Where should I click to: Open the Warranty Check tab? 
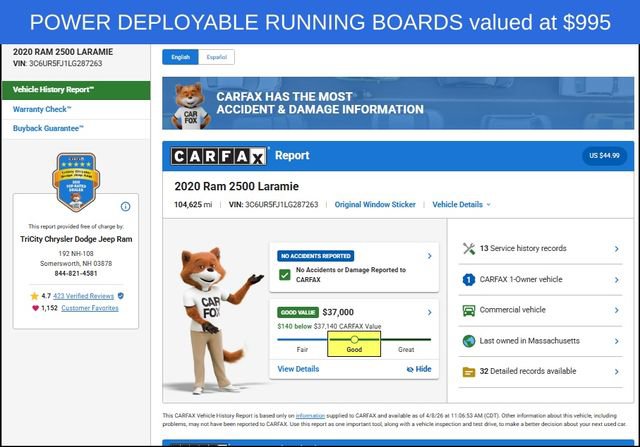pos(42,109)
